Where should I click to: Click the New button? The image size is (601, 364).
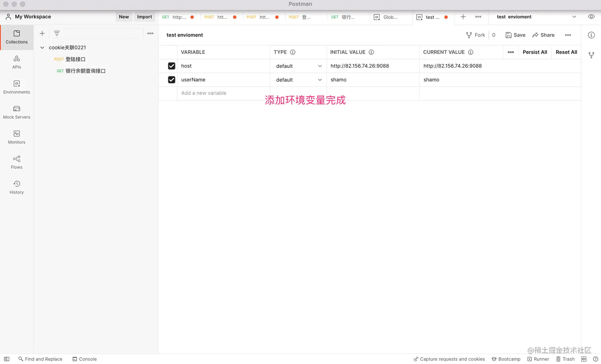click(x=124, y=17)
